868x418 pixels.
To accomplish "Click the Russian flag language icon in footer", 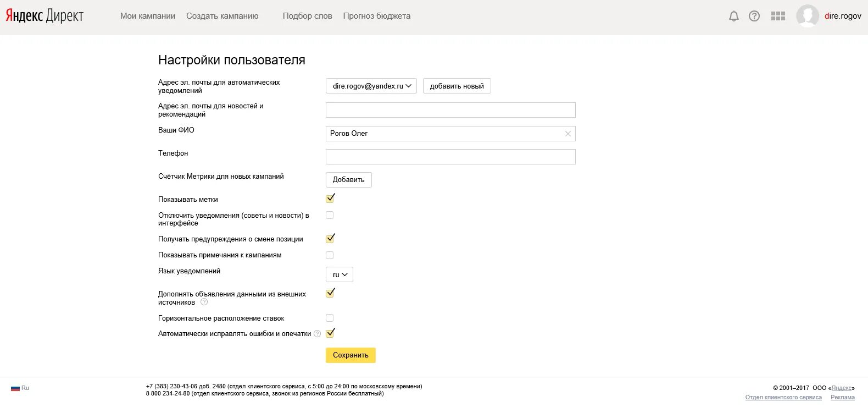I will click(x=15, y=388).
